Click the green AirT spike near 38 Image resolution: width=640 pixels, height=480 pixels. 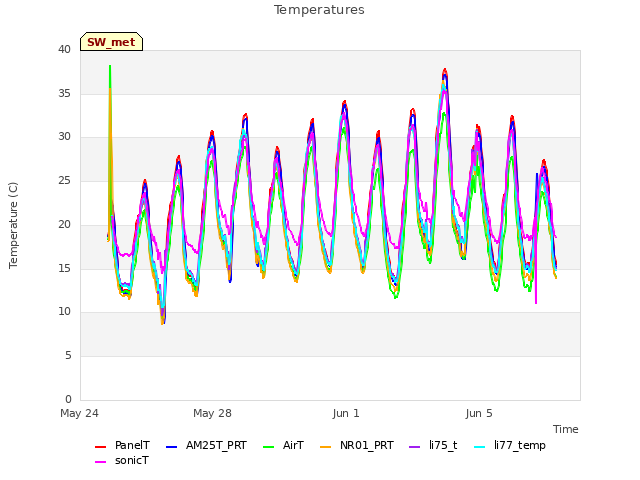110,67
